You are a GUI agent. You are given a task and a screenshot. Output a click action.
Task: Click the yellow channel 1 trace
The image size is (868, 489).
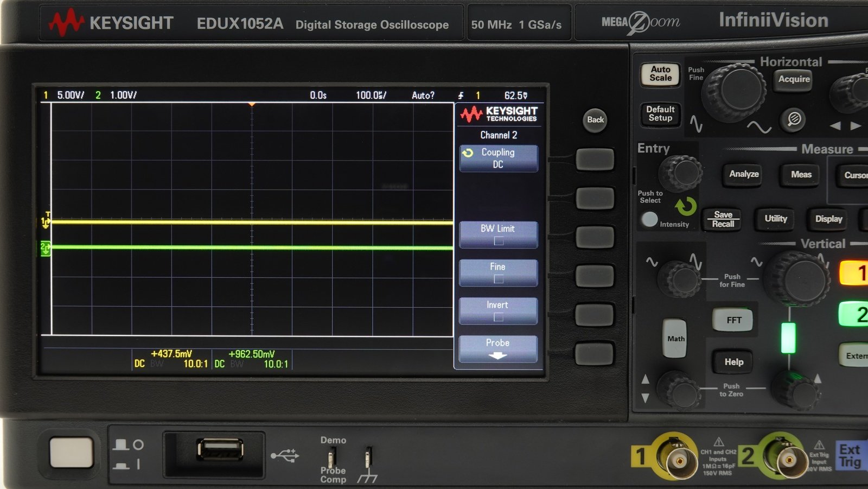pyautogui.click(x=252, y=222)
